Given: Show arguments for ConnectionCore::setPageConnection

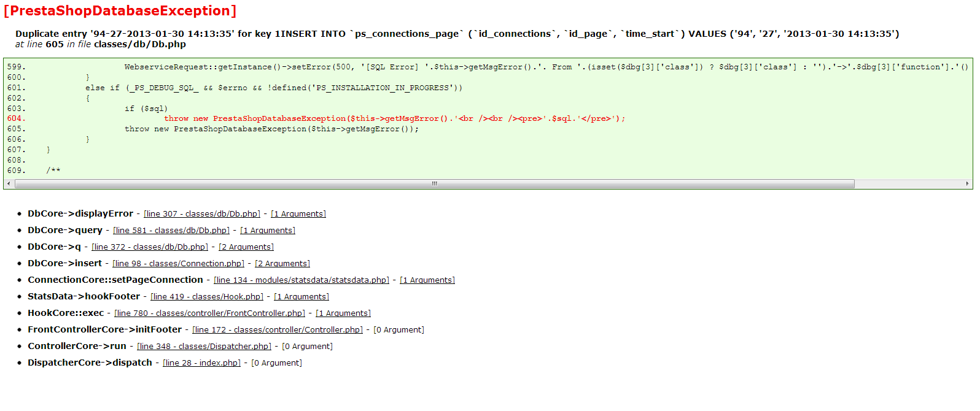Looking at the screenshot, I should [x=427, y=280].
